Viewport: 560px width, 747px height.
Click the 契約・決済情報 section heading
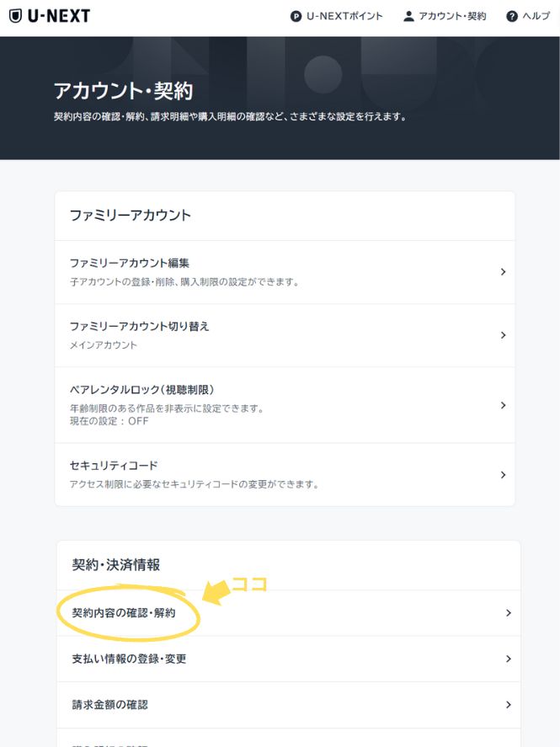[115, 565]
